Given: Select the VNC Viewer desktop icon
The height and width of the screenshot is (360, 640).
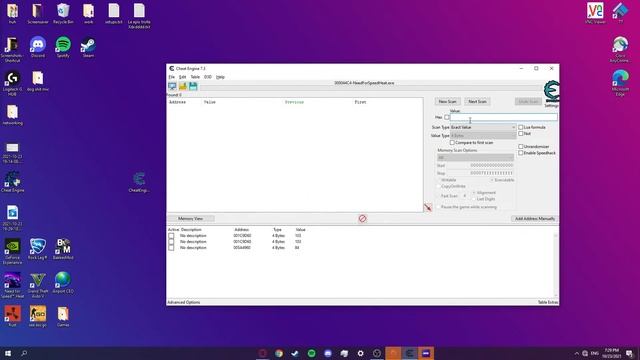Looking at the screenshot, I should coord(595,13).
